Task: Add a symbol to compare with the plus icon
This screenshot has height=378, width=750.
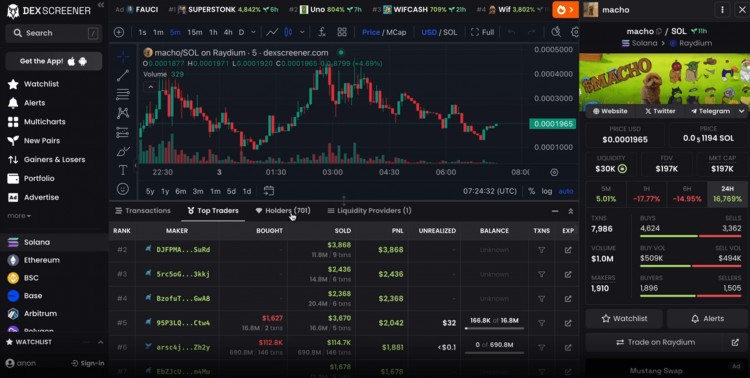Action: coord(119,32)
